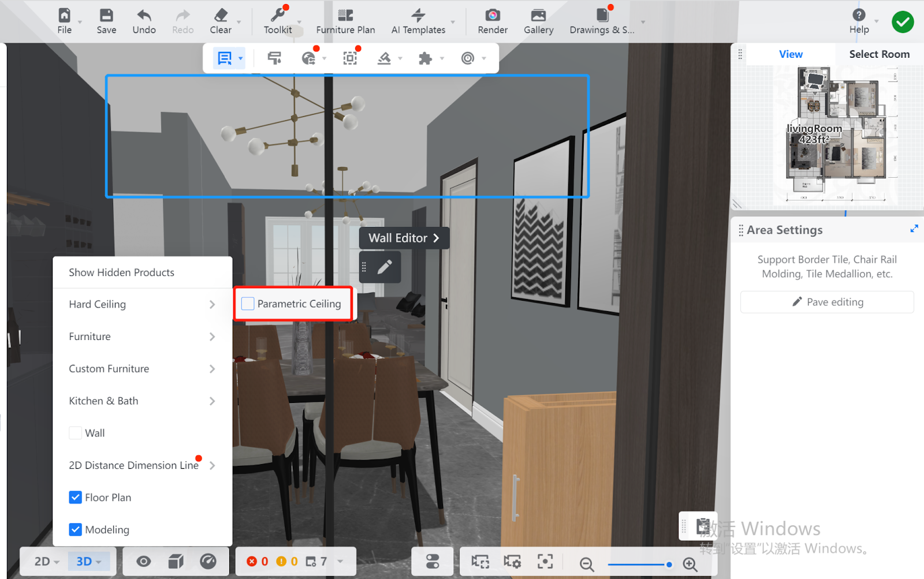Select the paint roller tool

274,58
